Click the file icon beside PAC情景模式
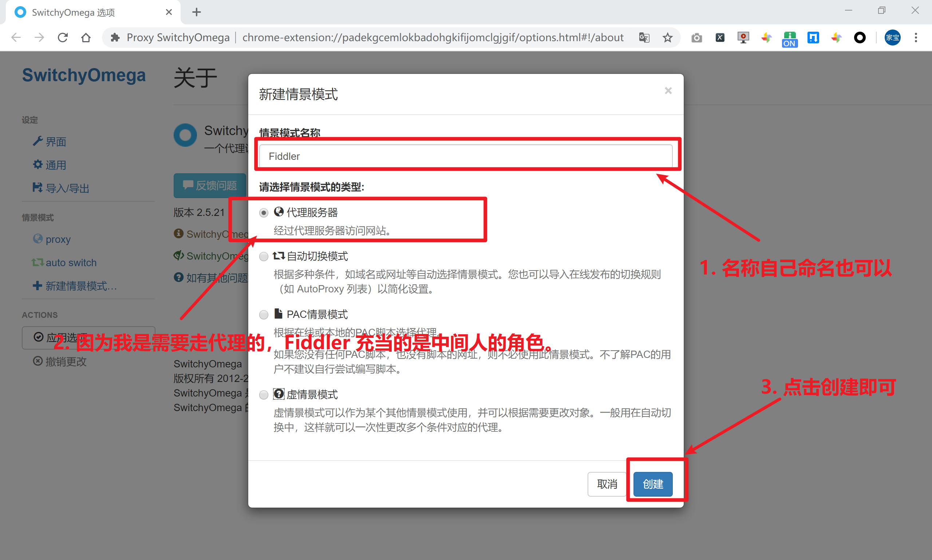Viewport: 932px width, 560px height. point(279,313)
